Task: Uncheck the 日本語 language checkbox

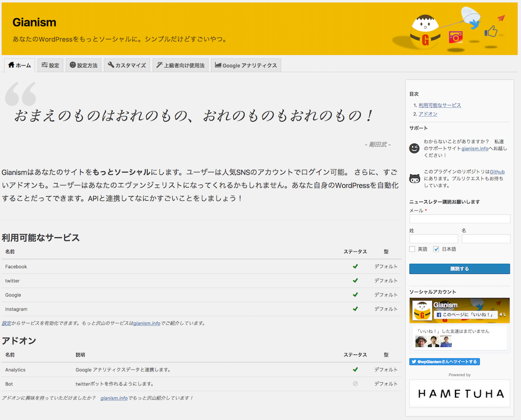Action: pyautogui.click(x=436, y=249)
